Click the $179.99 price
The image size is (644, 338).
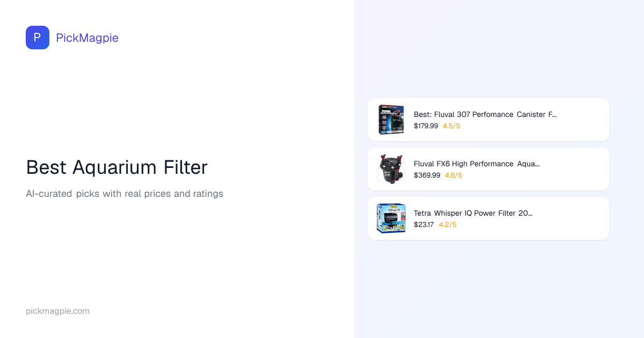click(426, 126)
